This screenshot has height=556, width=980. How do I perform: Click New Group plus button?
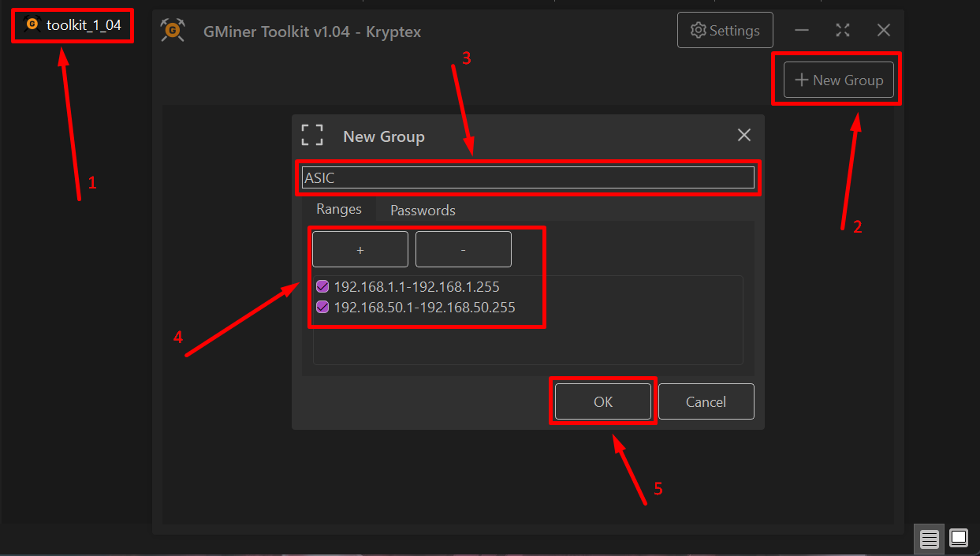[838, 80]
